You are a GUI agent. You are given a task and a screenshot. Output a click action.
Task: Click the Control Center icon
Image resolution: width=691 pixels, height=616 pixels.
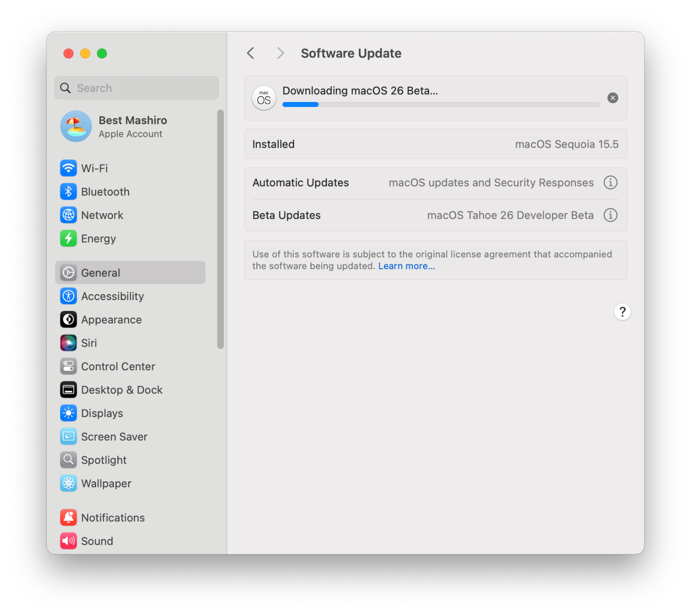pyautogui.click(x=68, y=366)
